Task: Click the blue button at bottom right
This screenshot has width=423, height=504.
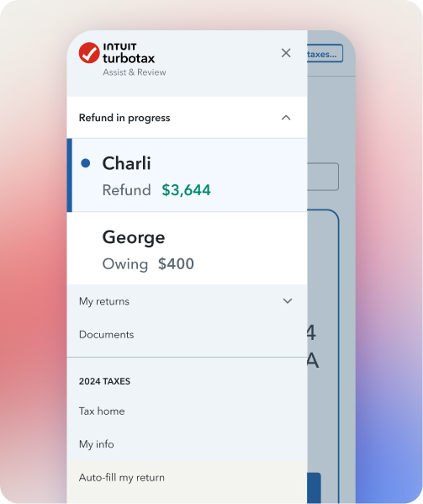Action: [314, 488]
